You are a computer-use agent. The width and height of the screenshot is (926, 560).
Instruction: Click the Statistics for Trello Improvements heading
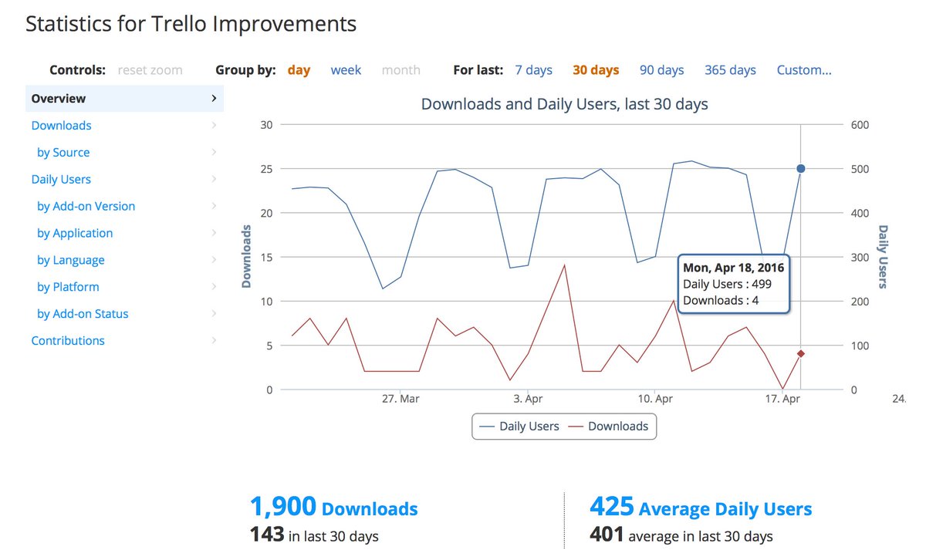tap(191, 24)
